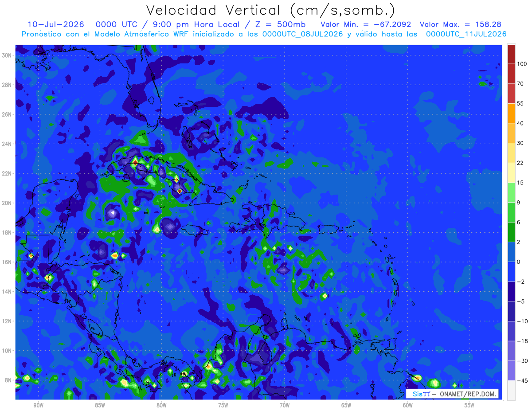Click the 'ONAMET/REP.DOM.' credit label

click(468, 394)
